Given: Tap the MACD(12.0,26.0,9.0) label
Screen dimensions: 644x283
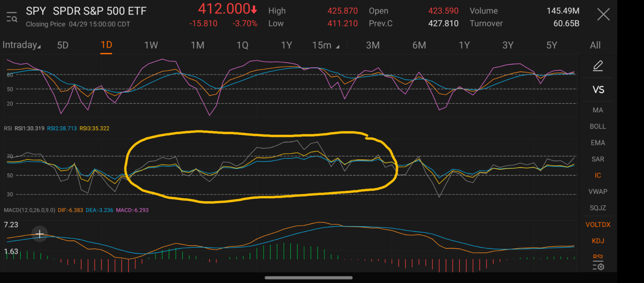Looking at the screenshot, I should point(29,210).
